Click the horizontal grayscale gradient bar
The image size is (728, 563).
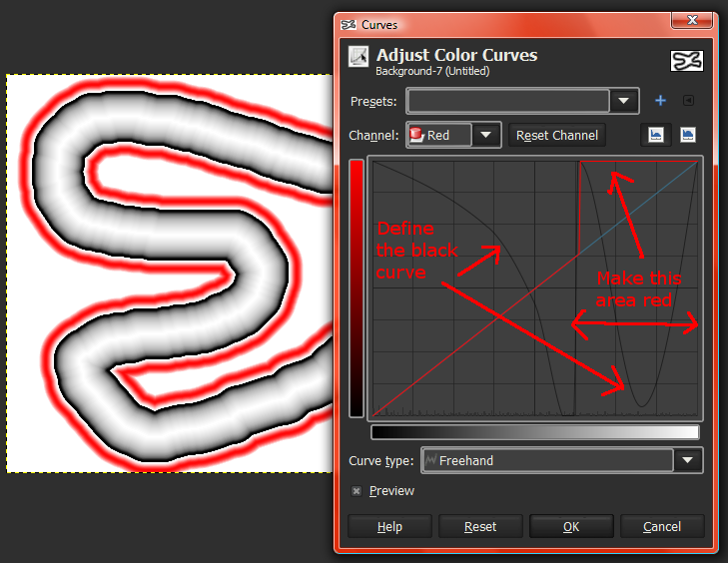pyautogui.click(x=535, y=432)
